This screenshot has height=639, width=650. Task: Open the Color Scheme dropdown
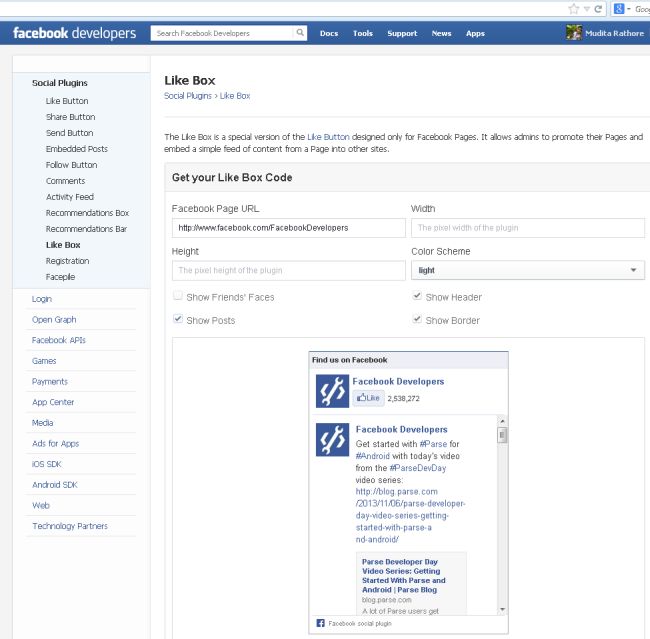[528, 270]
